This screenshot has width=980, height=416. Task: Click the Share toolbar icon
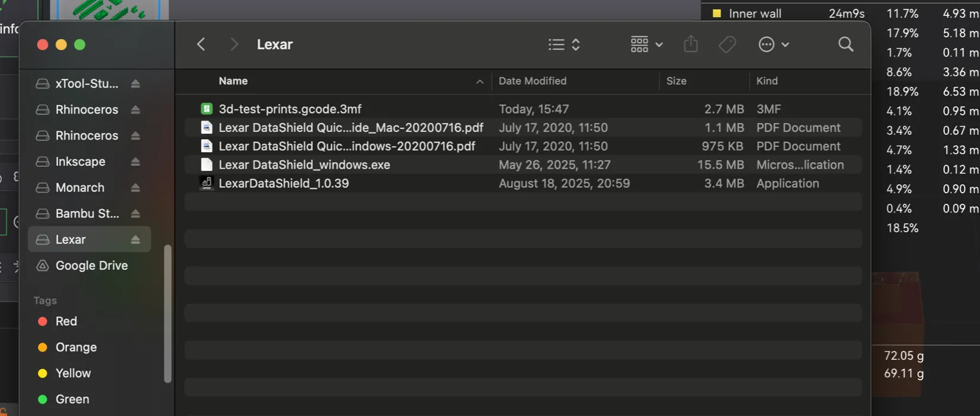pyautogui.click(x=690, y=44)
